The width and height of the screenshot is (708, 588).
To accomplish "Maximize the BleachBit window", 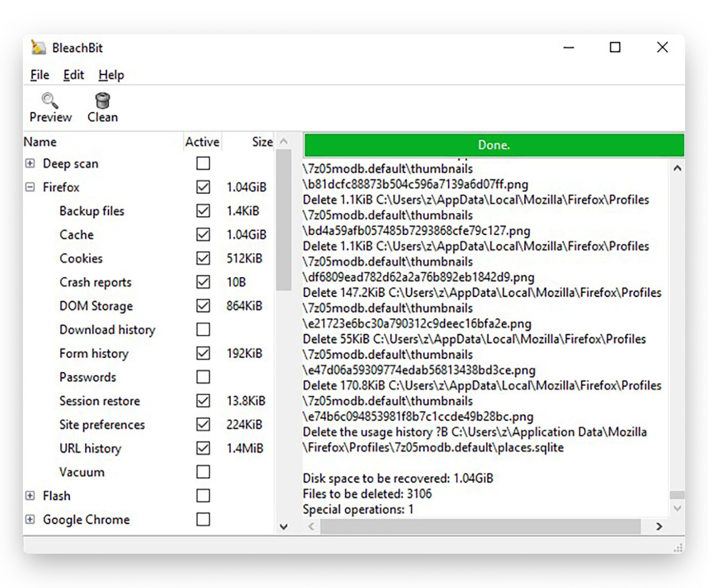I will pyautogui.click(x=615, y=47).
